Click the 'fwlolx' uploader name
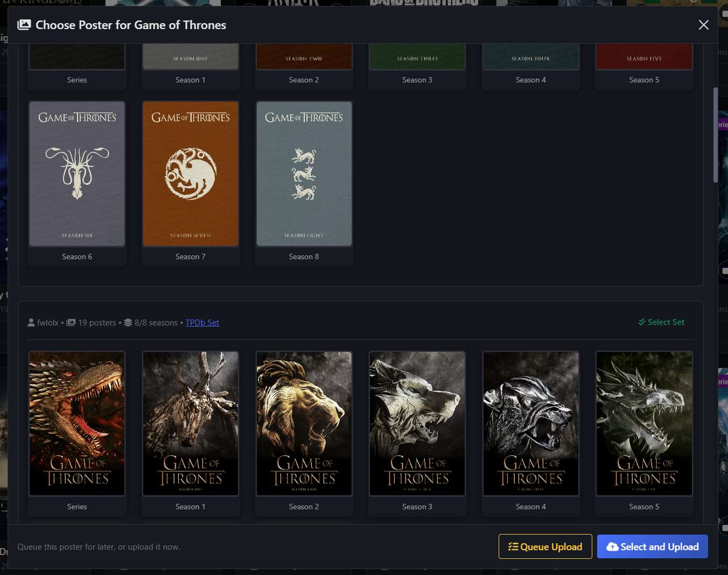The width and height of the screenshot is (728, 575). 48,323
